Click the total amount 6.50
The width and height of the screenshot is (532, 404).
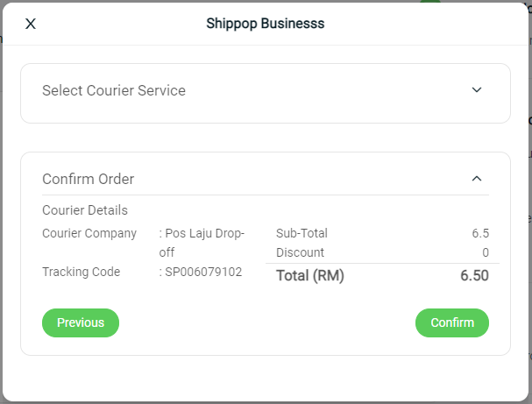(474, 275)
